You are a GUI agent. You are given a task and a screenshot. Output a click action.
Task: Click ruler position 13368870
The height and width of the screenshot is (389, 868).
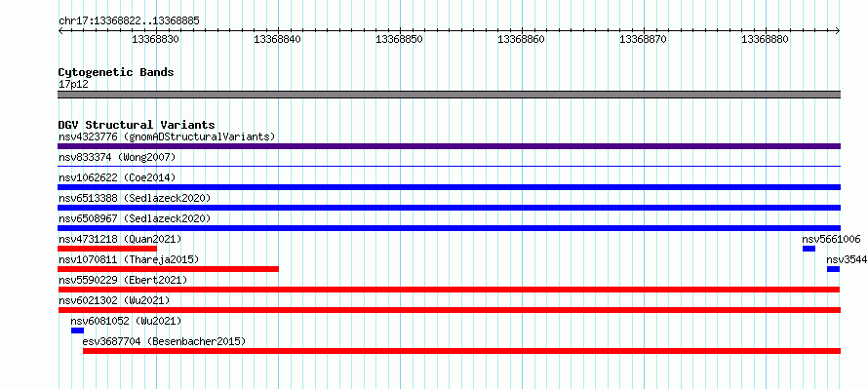pyautogui.click(x=644, y=39)
